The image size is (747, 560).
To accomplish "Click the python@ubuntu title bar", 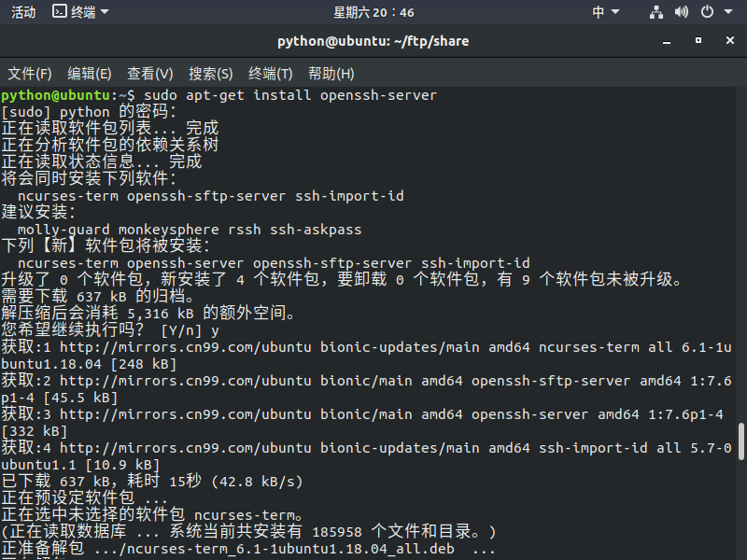I will tap(373, 41).
